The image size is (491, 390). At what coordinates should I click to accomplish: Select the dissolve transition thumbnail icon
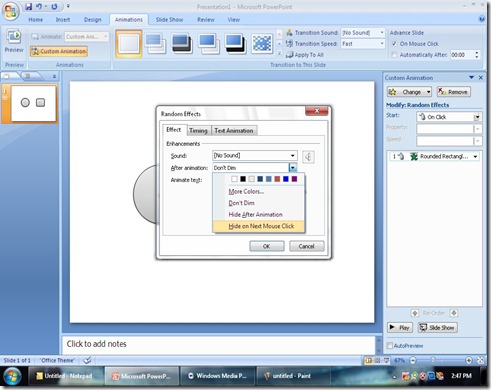[262, 44]
